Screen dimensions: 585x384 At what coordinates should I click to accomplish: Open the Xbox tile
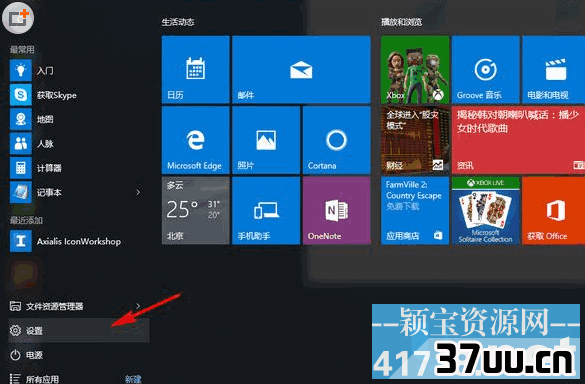pyautogui.click(x=415, y=69)
